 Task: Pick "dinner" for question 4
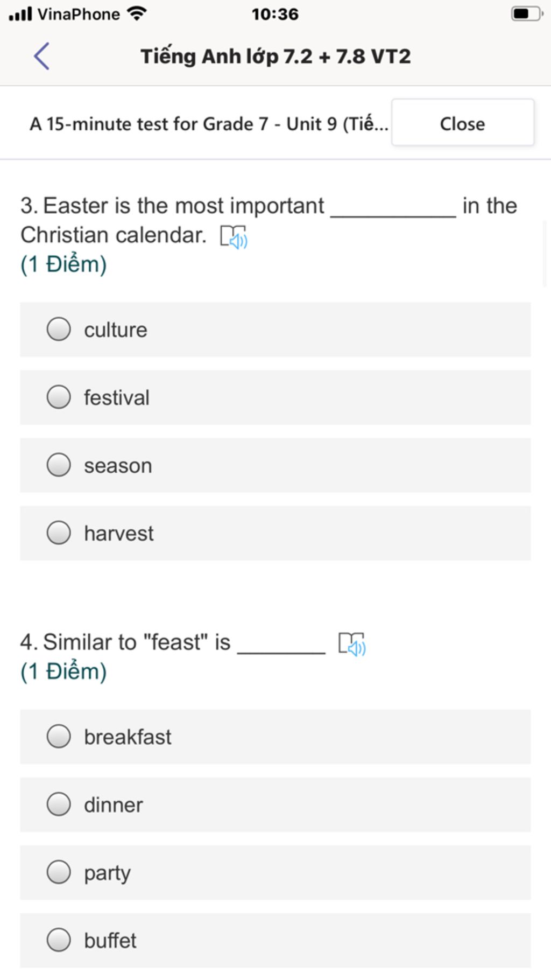point(275,804)
